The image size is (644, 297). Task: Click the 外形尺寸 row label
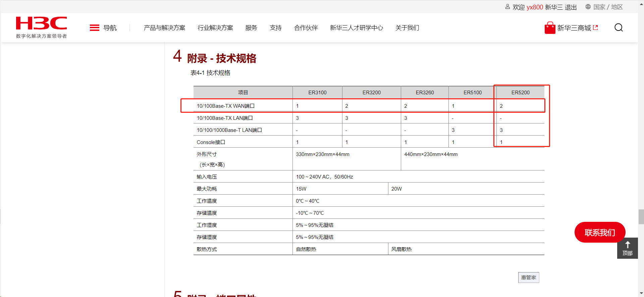pos(207,154)
